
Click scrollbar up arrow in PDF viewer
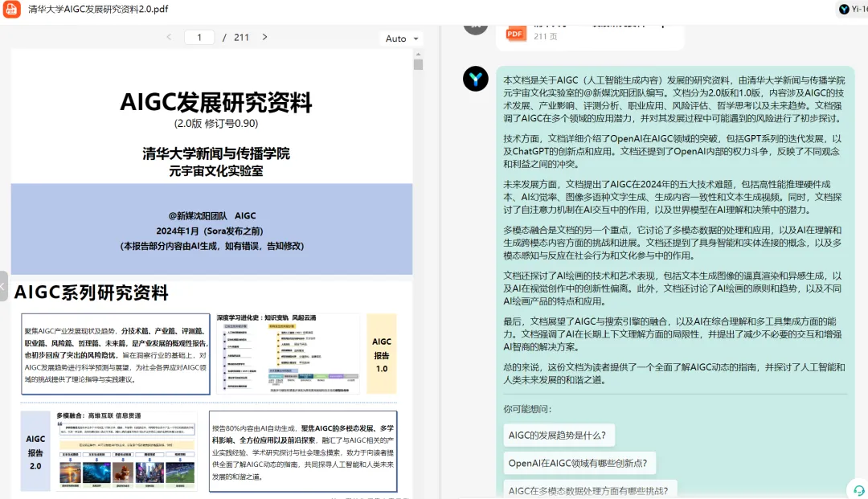(418, 54)
